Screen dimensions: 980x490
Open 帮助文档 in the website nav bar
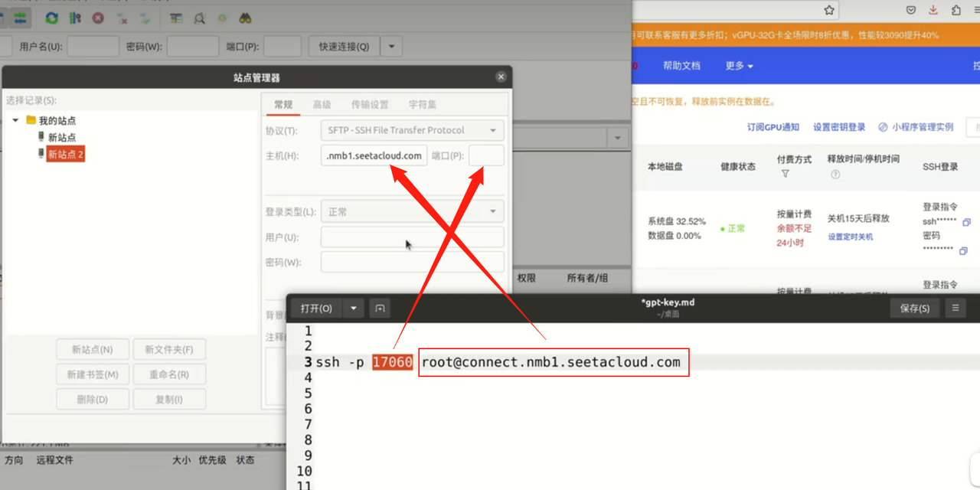pos(681,66)
